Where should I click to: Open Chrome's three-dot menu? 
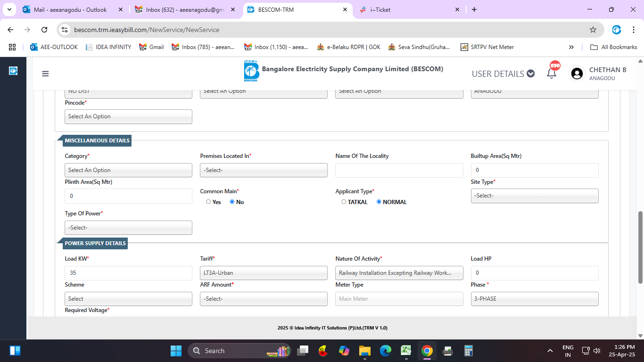point(634,30)
